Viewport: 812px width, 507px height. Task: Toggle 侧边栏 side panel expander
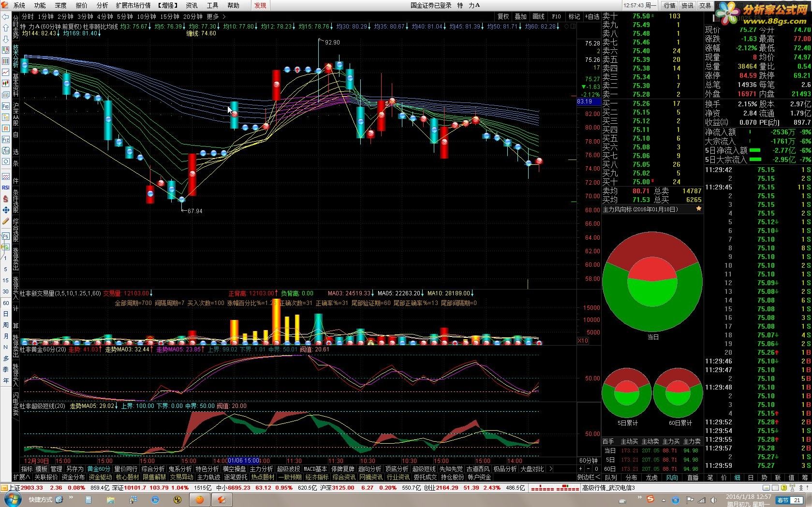[x=589, y=477]
